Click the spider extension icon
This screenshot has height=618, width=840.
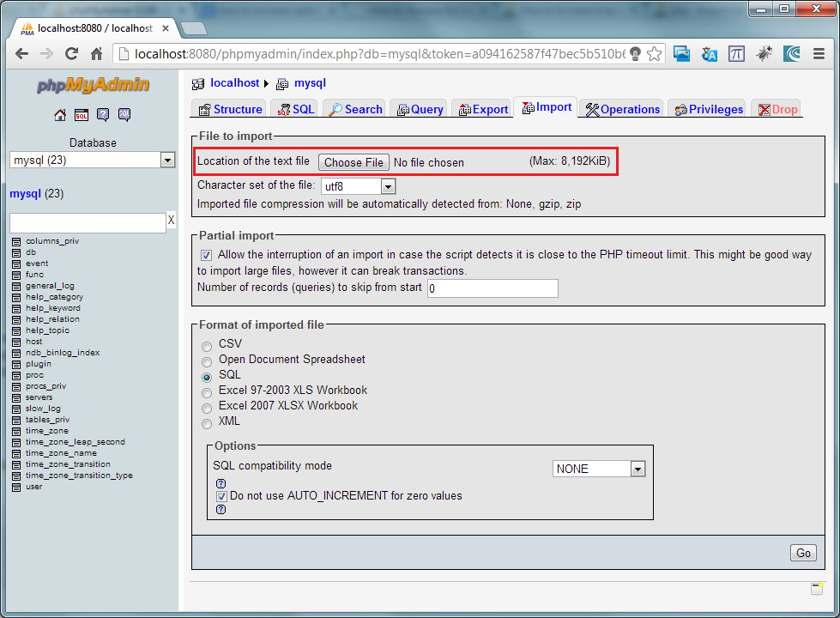point(764,53)
